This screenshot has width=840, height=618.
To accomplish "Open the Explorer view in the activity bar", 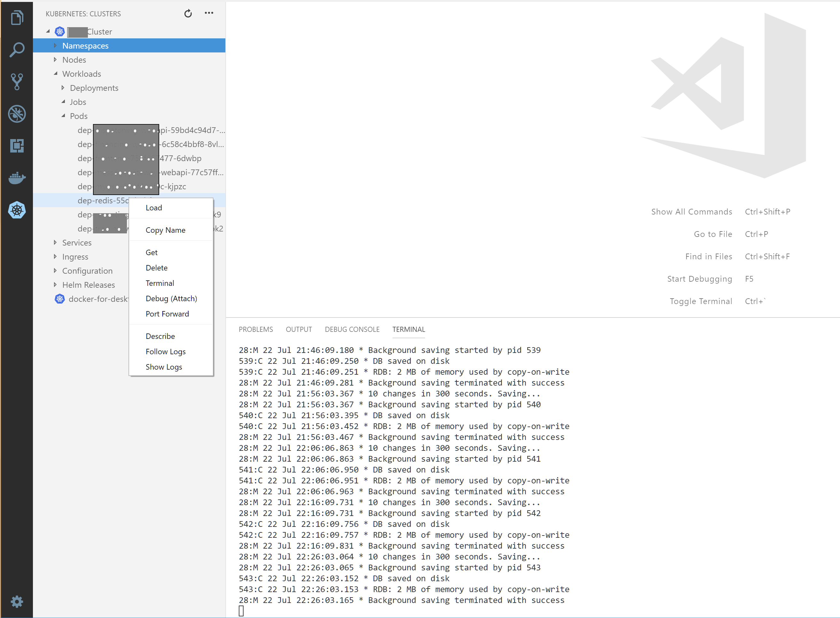I will point(17,17).
